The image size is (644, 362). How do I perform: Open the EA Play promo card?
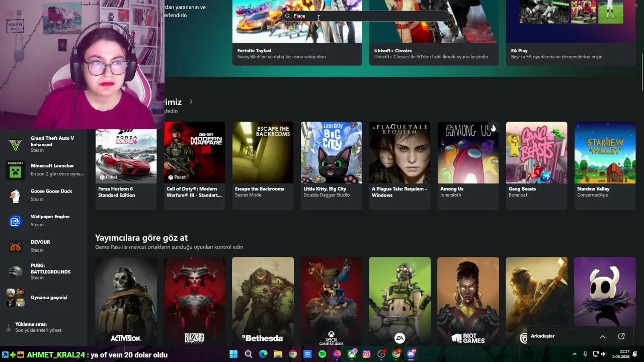(571, 33)
